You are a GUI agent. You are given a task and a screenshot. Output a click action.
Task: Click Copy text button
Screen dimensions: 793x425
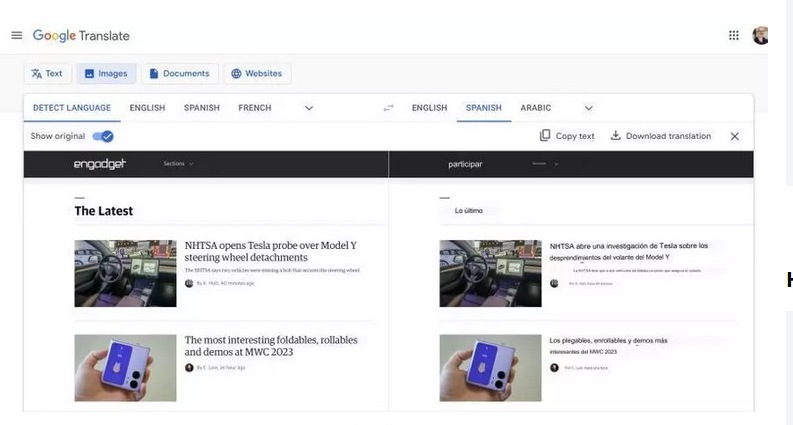click(567, 137)
